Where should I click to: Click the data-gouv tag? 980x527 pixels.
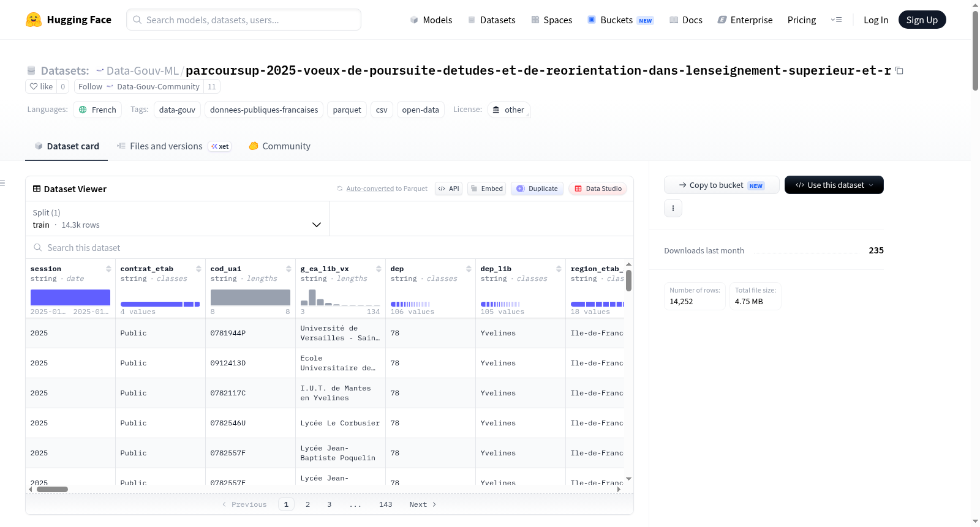point(177,110)
